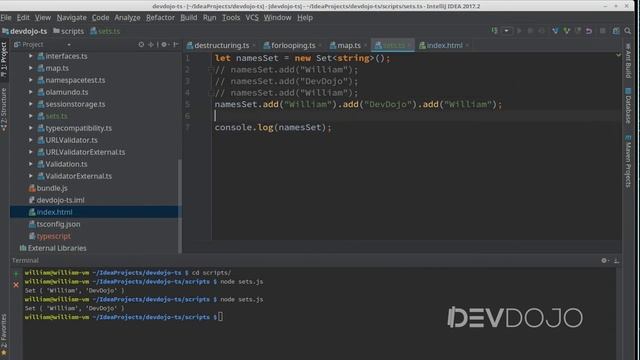
Task: Click the blue VCS Update Project icon
Action: (x=555, y=31)
